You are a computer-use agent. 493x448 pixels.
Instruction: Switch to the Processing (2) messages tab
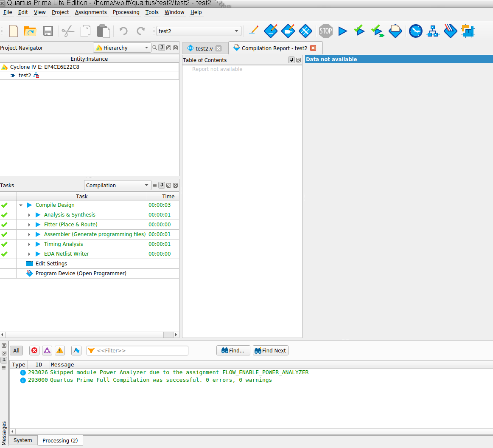point(60,440)
